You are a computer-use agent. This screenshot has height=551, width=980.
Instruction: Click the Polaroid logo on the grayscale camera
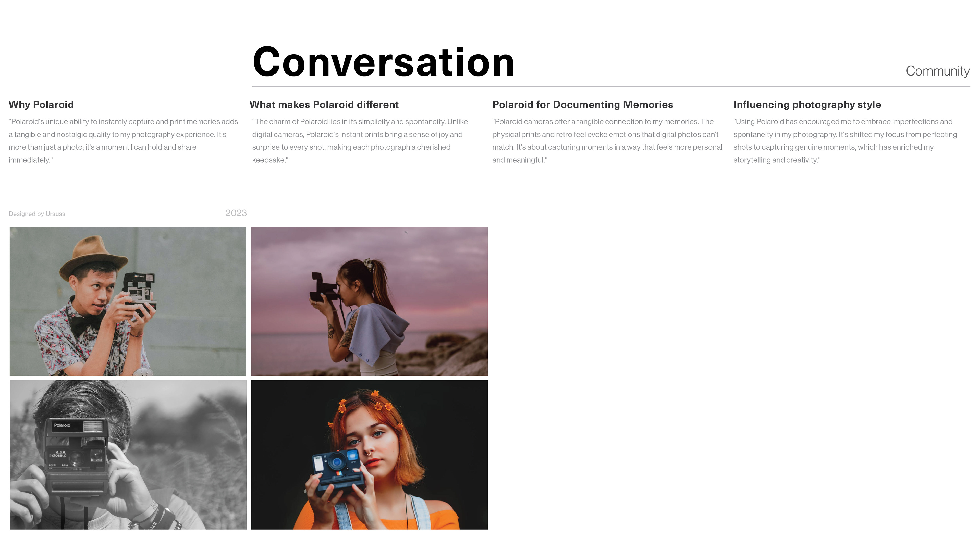coord(62,425)
